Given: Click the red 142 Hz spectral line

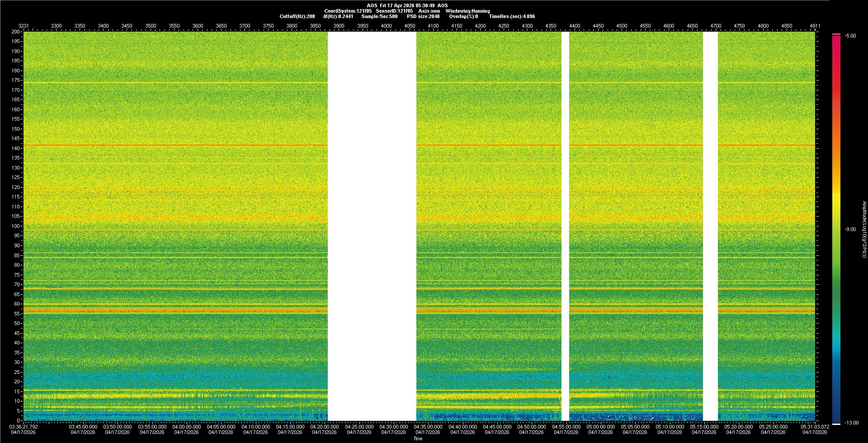Looking at the screenshot, I should 181,145.
